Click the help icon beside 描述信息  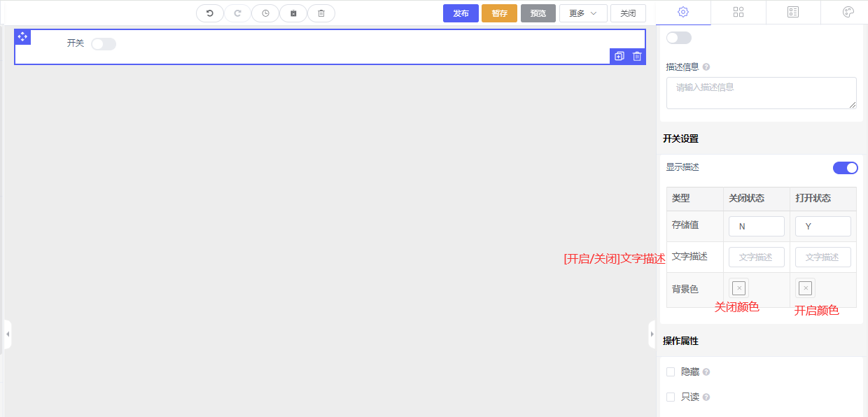(x=706, y=67)
